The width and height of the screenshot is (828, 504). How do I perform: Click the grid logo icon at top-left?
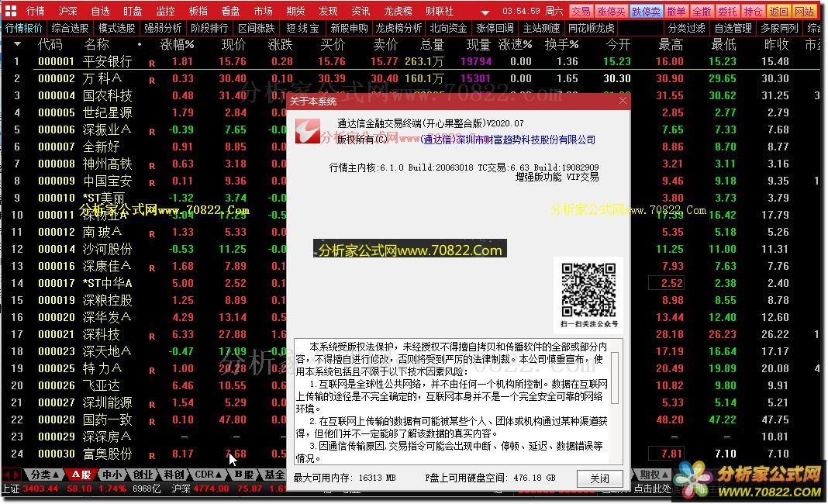[11, 11]
